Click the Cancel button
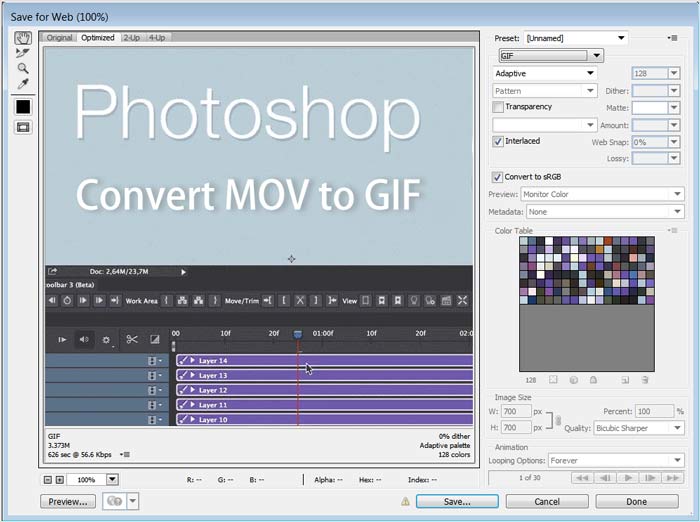The image size is (700, 522). (547, 502)
